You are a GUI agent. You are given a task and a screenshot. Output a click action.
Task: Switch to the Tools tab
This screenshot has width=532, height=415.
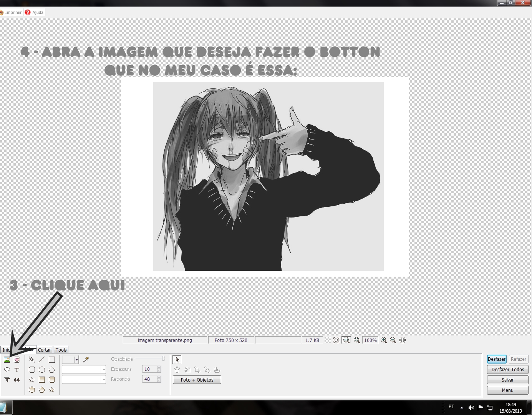[61, 350]
